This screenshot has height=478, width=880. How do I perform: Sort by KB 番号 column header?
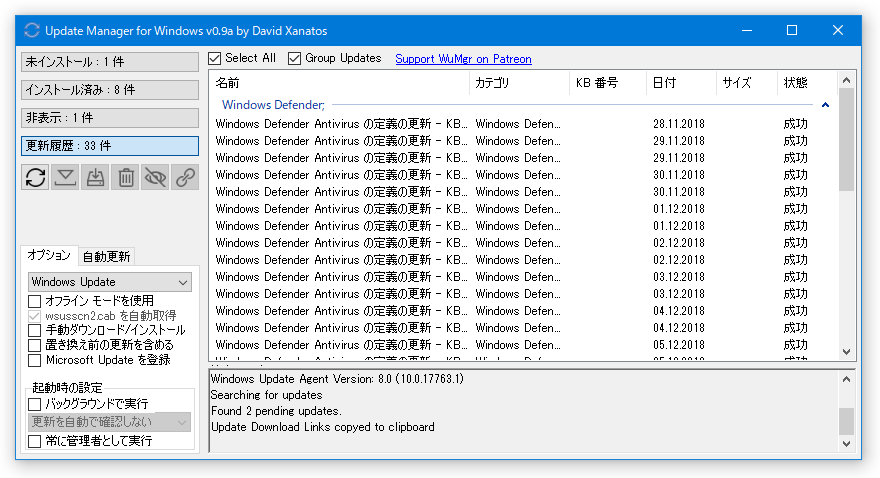coord(608,83)
